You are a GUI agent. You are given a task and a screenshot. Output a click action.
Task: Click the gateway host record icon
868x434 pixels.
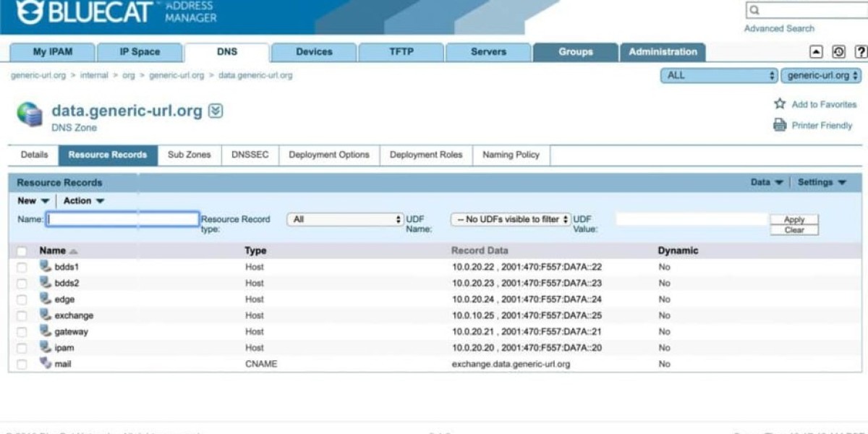pyautogui.click(x=46, y=331)
